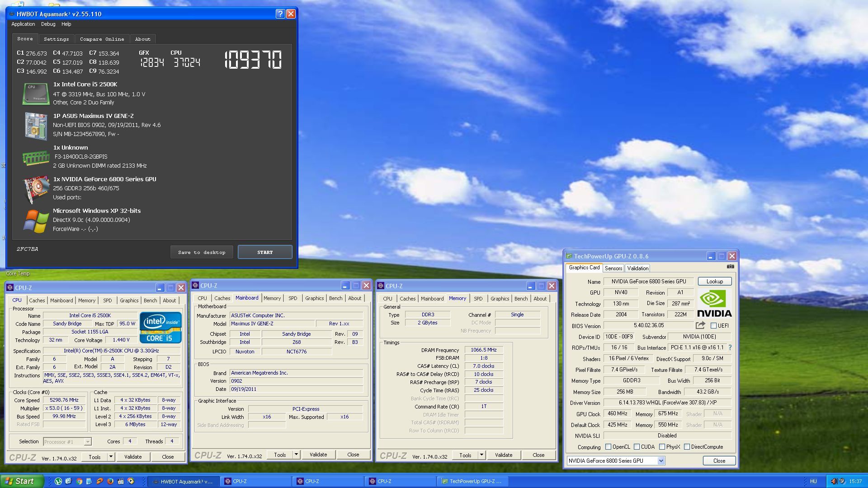Open the SPD tab in the Mainboard CPU-Z window

point(293,298)
